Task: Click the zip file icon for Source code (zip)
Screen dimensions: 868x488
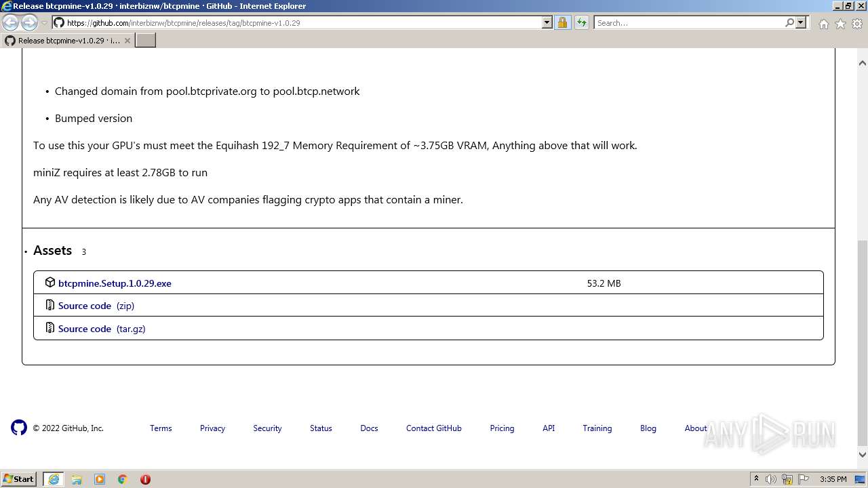Action: tap(50, 305)
